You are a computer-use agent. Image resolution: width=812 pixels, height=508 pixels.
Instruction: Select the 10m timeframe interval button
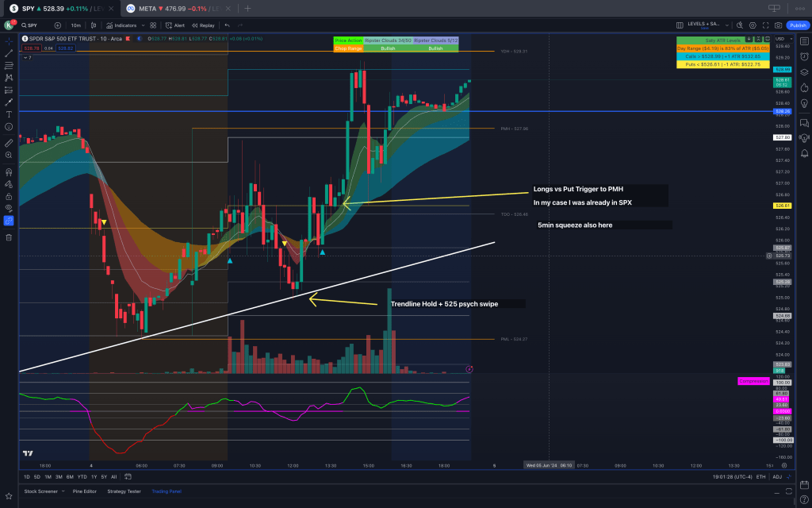coord(75,25)
